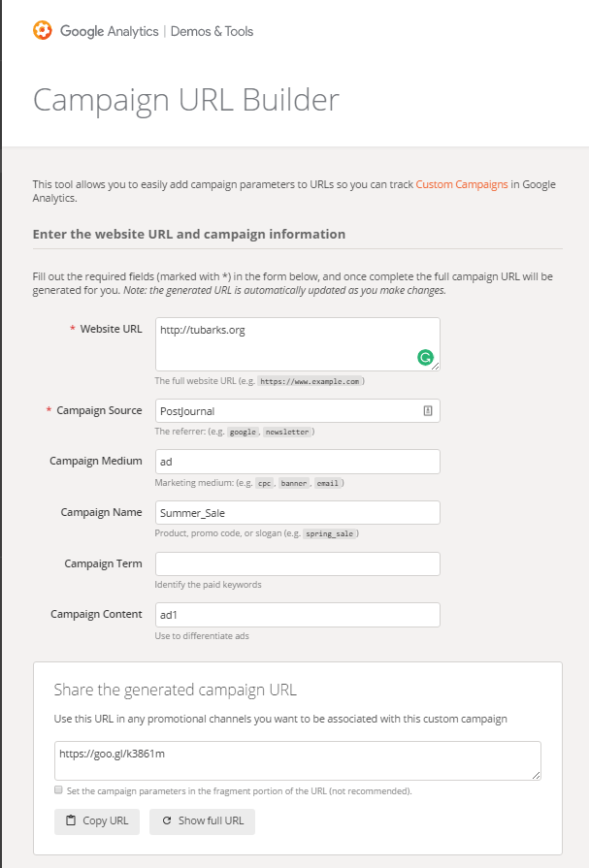Click the Campaign URL Builder page title
This screenshot has height=868, width=589.
pyautogui.click(x=186, y=100)
